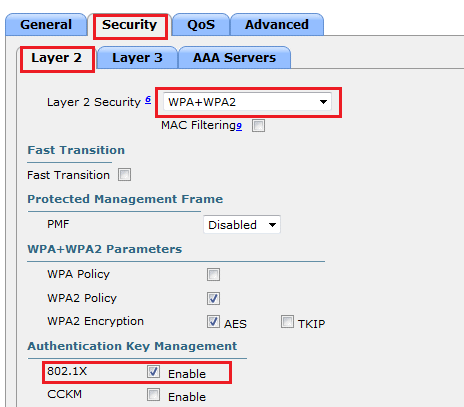The width and height of the screenshot is (464, 407).
Task: Open the Layer 2 Security dropdown
Action: point(247,102)
